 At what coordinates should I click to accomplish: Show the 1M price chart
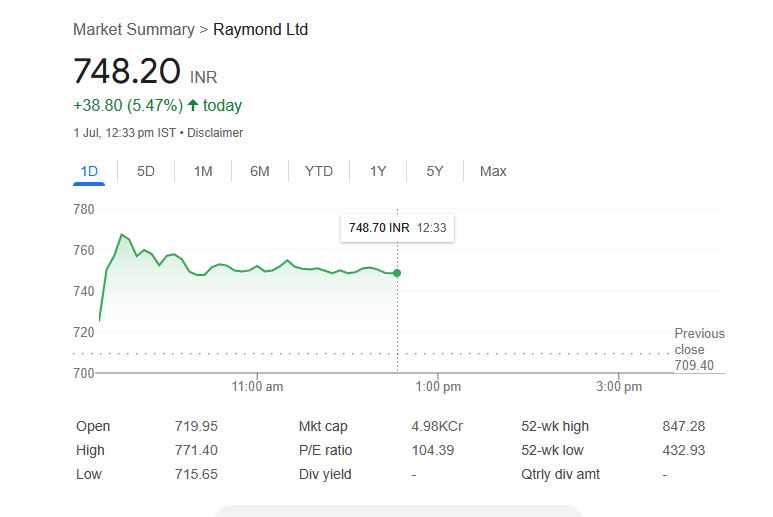click(x=203, y=171)
